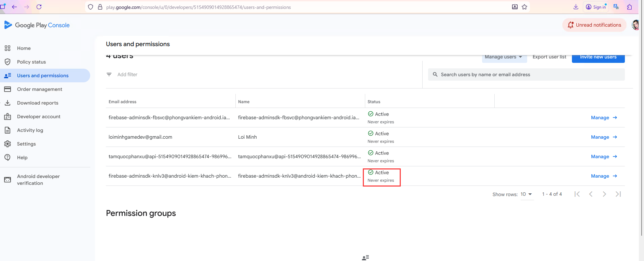Click the Android developer verification icon
This screenshot has height=261, width=644.
click(x=8, y=180)
